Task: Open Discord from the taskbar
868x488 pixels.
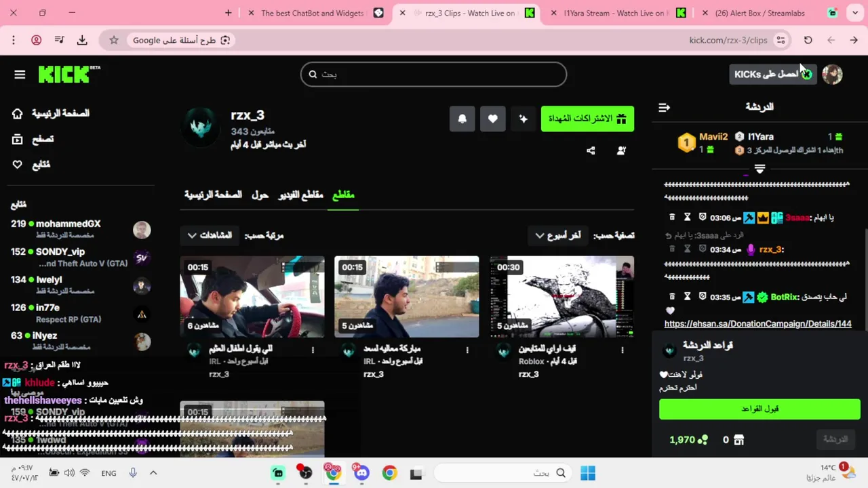Action: click(361, 472)
